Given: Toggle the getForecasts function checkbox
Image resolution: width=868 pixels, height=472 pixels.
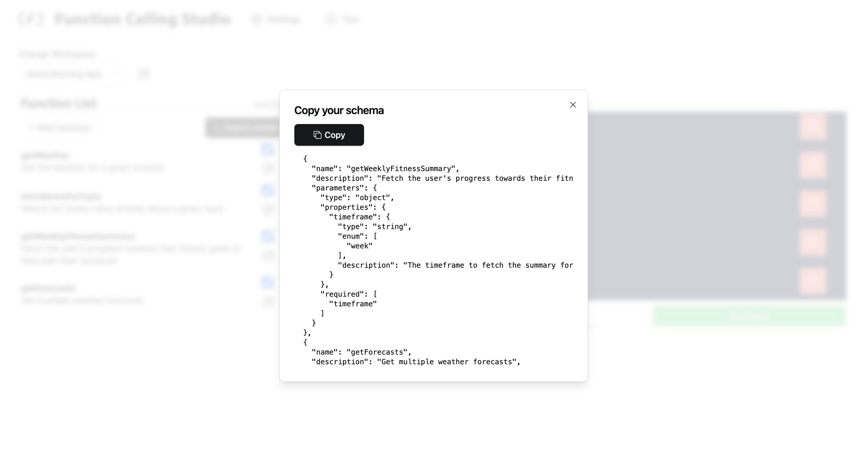Looking at the screenshot, I should 268,282.
